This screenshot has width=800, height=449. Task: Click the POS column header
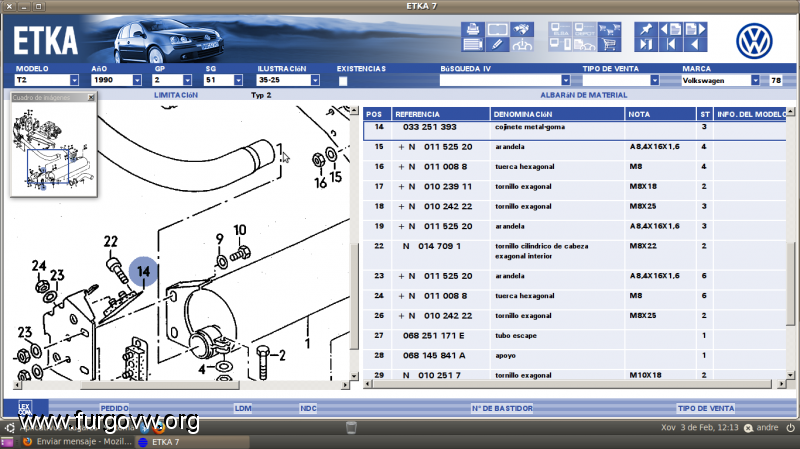(x=377, y=114)
